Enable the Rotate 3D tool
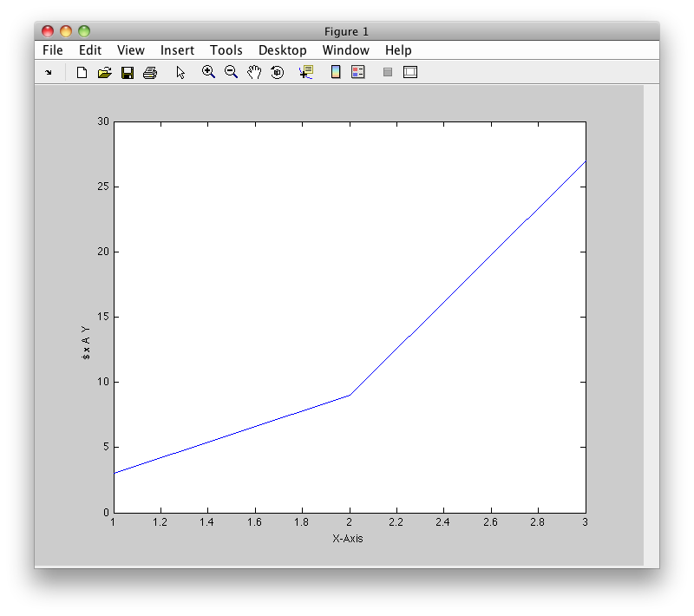Viewport: 694px width, 616px height. 277,73
